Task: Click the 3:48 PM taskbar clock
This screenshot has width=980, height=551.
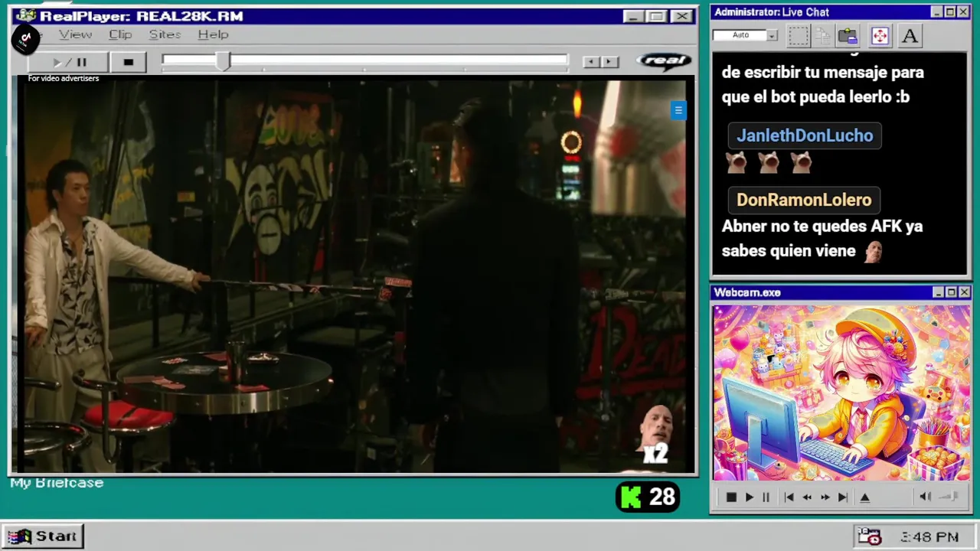Action: coord(929,537)
